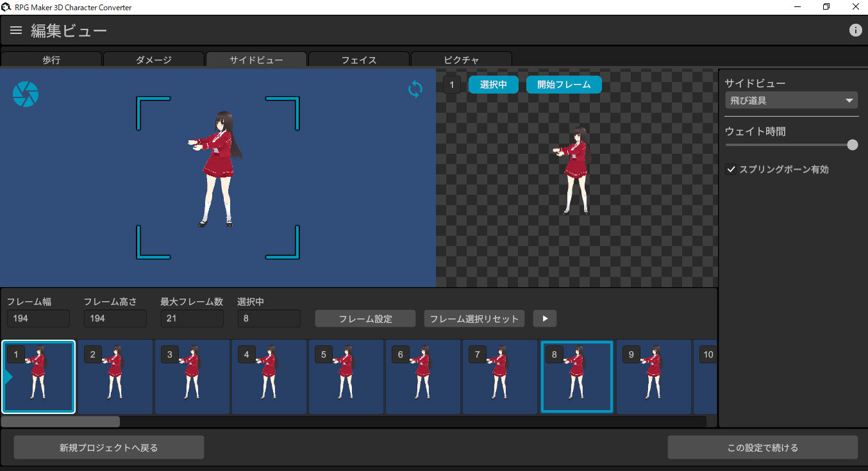This screenshot has height=471, width=868.
Task: Click the frame number 1 badge
Action: [452, 84]
